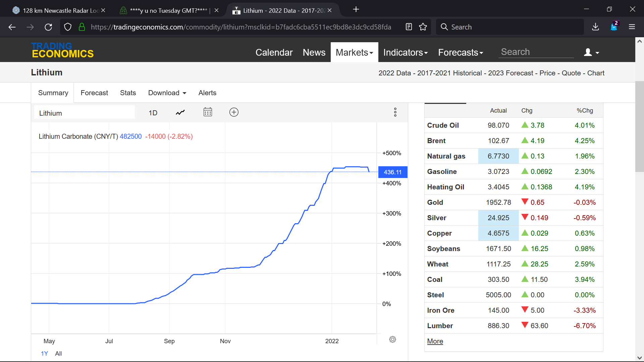
Task: Expand the Indicators dropdown menu
Action: pyautogui.click(x=406, y=53)
